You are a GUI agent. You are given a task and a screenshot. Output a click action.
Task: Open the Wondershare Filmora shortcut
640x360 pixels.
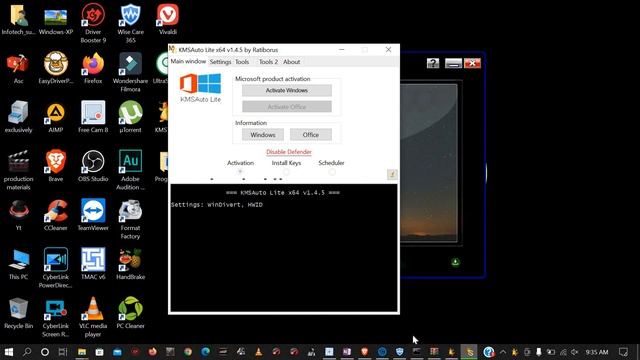click(x=130, y=72)
